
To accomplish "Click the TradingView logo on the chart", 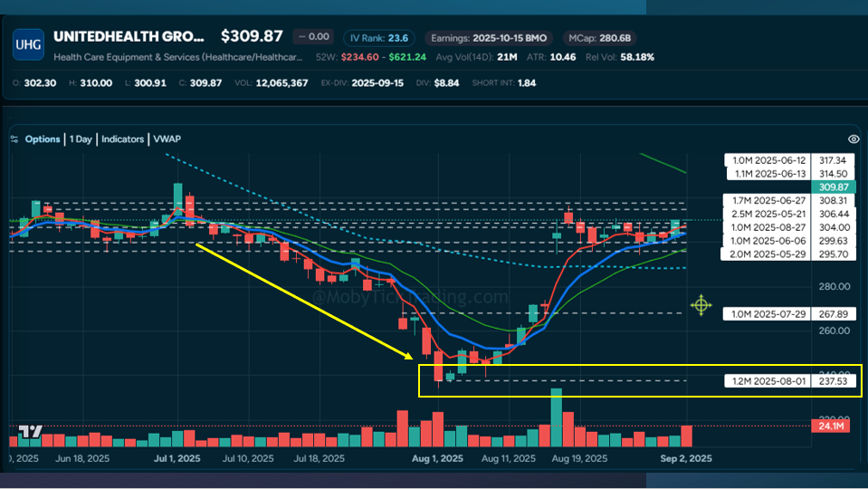I will (x=31, y=433).
